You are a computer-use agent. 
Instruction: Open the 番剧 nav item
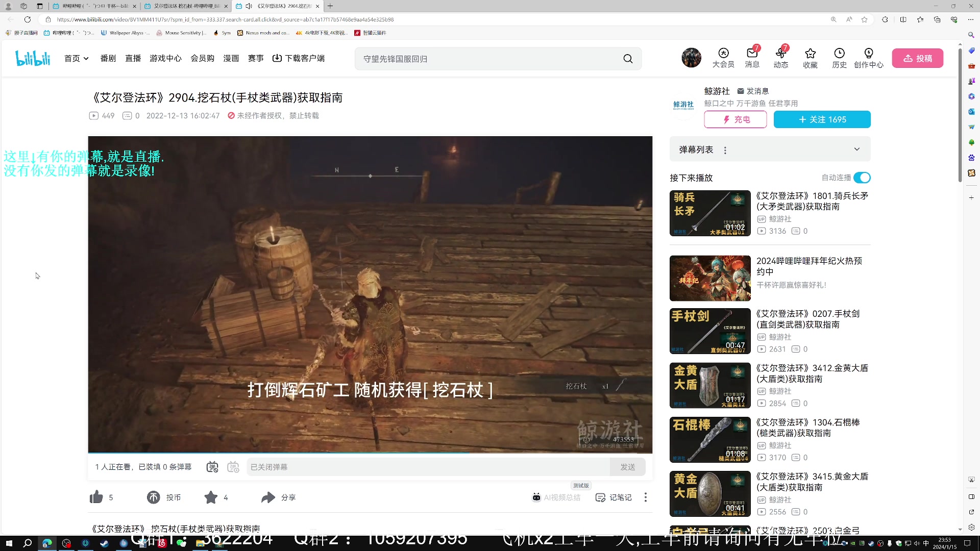click(108, 58)
